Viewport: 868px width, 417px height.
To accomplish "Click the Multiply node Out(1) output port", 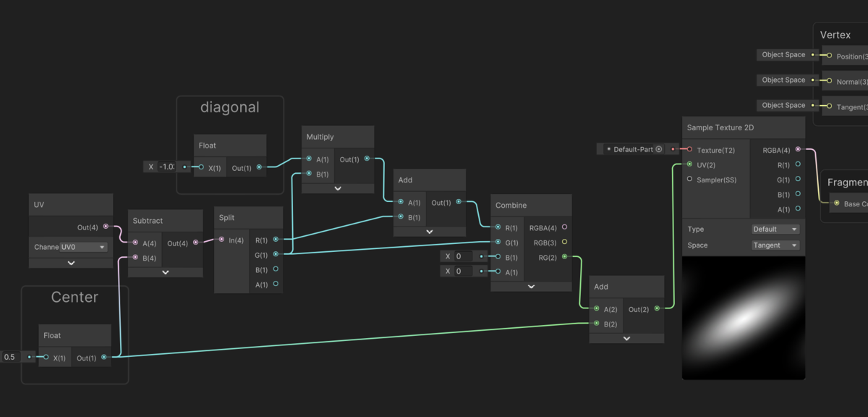I will pos(367,159).
